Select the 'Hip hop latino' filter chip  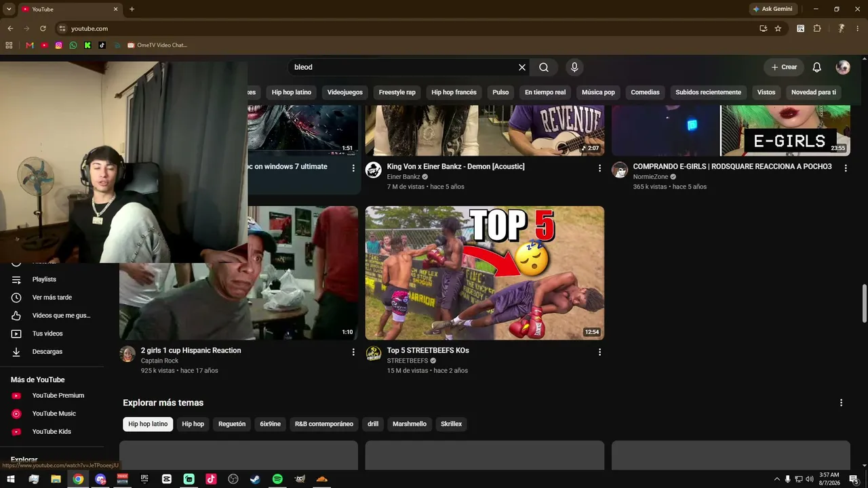coord(292,92)
